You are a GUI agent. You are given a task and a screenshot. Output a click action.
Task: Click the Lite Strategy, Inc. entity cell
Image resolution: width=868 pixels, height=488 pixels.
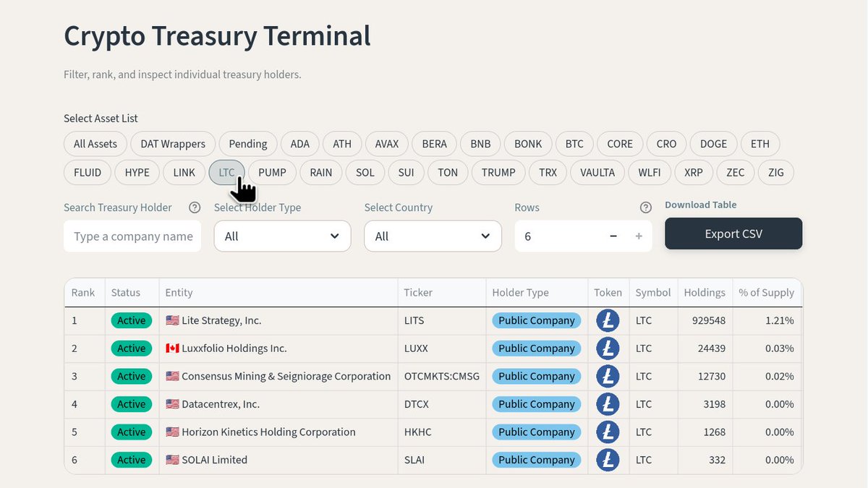coord(278,320)
